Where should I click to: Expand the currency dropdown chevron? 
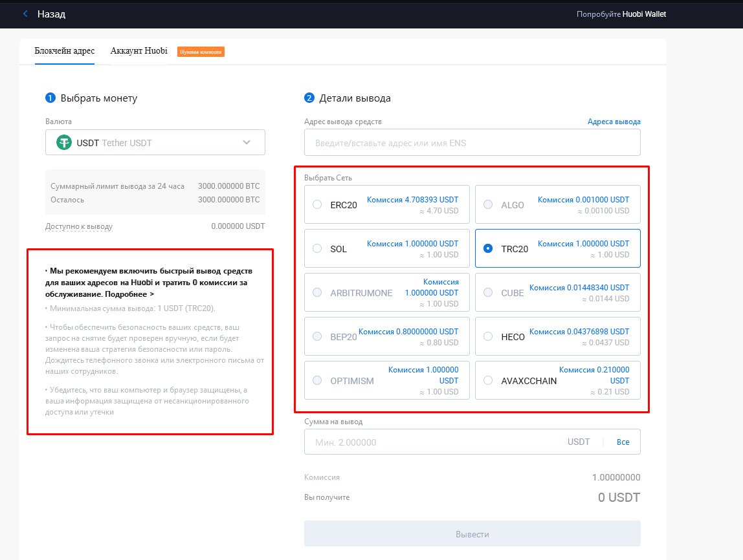(247, 142)
